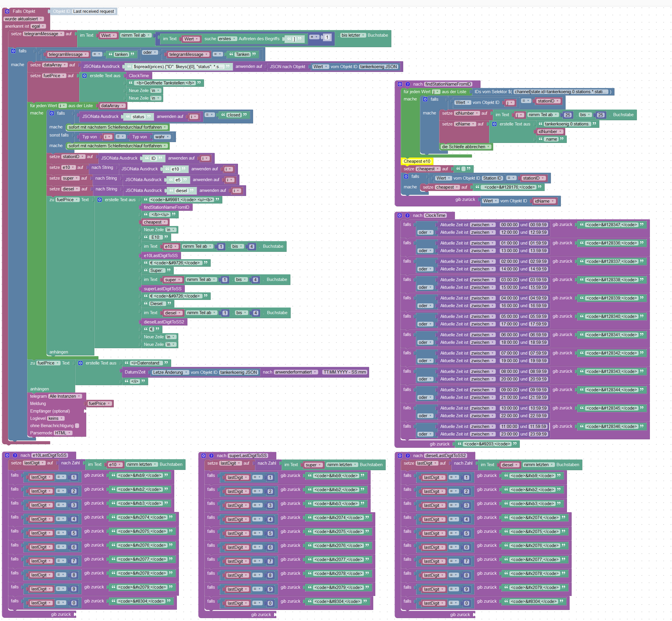672x621 pixels.
Task: Expand telegram 'Alle Instanzen' dropdown
Action: 65,396
